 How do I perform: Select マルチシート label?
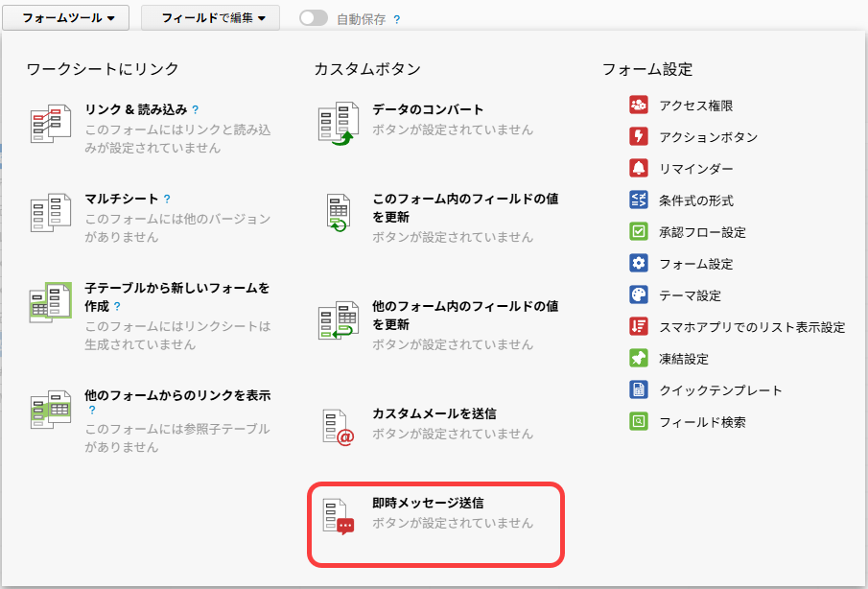point(121,199)
